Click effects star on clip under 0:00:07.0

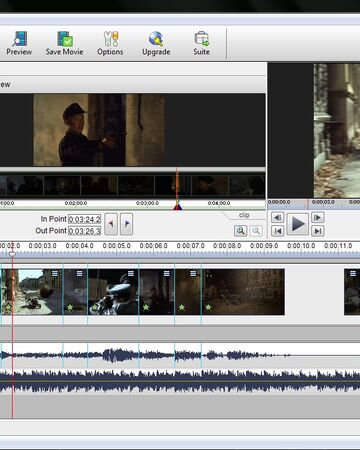click(182, 307)
